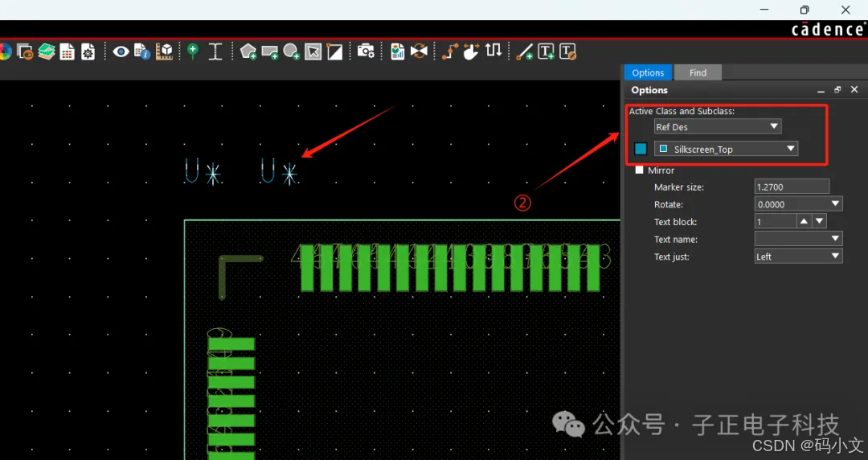Click the green pin marker icon
The height and width of the screenshot is (460, 868).
(193, 52)
